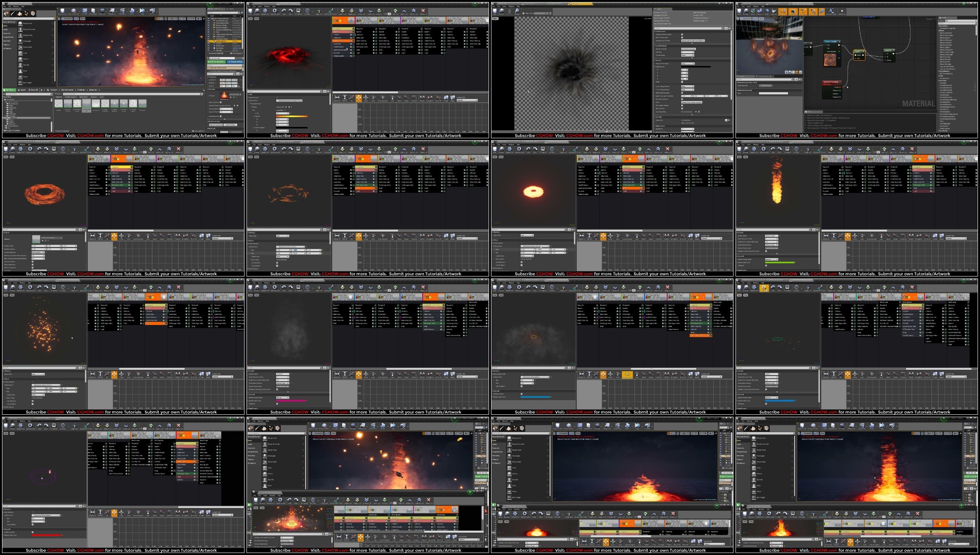Image resolution: width=980 pixels, height=555 pixels.
Task: Click the Play button in the top-left level editor
Action: (142, 11)
